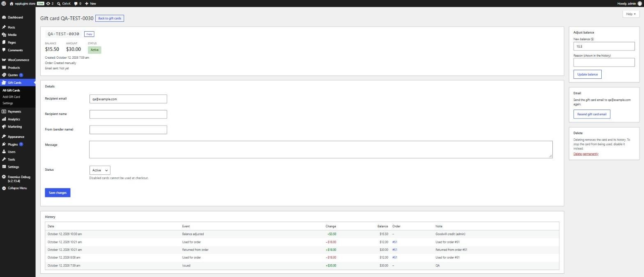The height and width of the screenshot is (277, 644).
Task: Click into the New balance field
Action: (x=604, y=46)
